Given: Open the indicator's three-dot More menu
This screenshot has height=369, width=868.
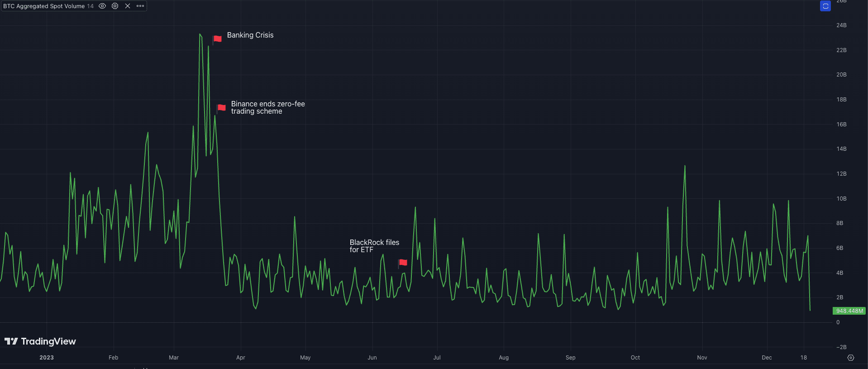Looking at the screenshot, I should 140,6.
